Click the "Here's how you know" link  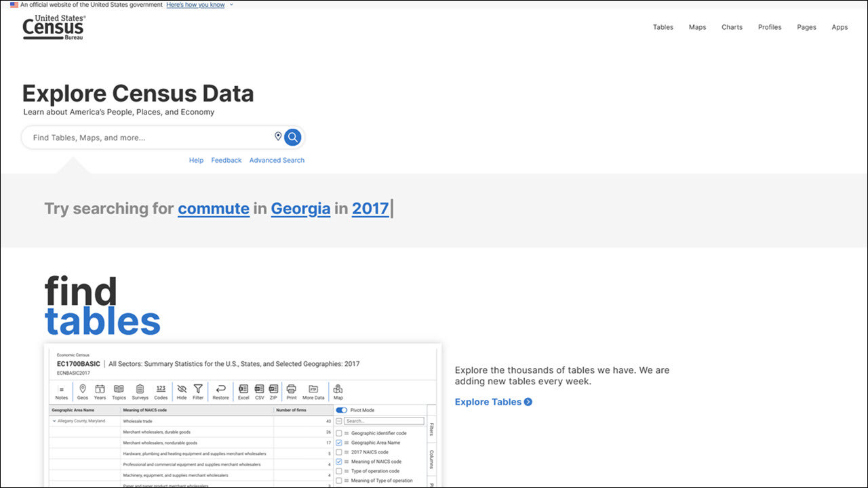pos(195,5)
